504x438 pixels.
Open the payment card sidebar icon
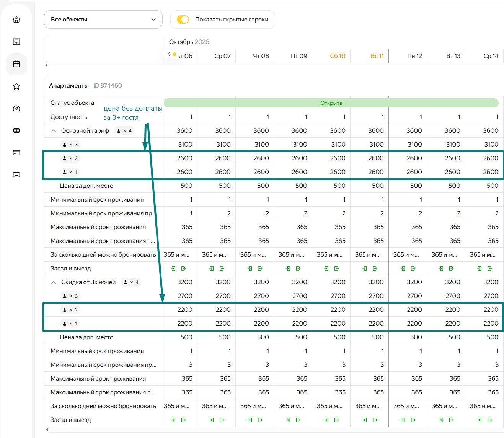pos(16,153)
